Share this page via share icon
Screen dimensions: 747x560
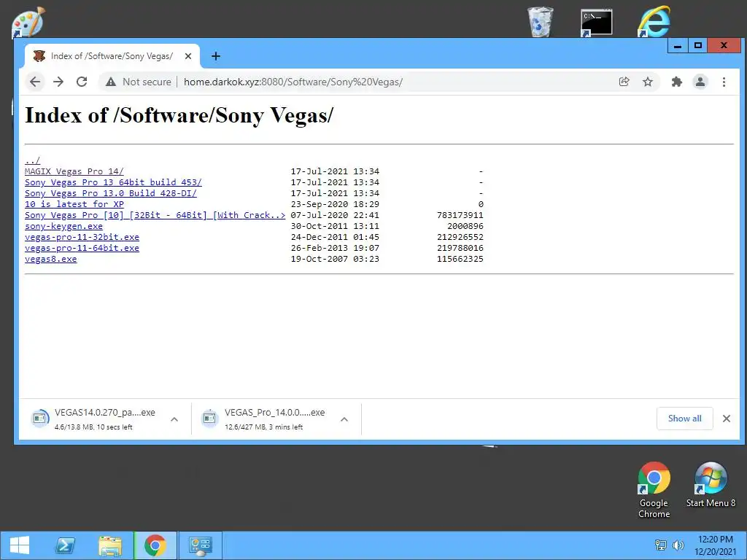pyautogui.click(x=624, y=82)
